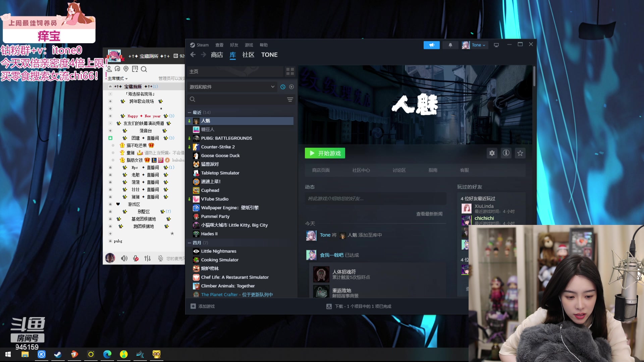Open audio mixer settings in voice chat

pos(148,258)
